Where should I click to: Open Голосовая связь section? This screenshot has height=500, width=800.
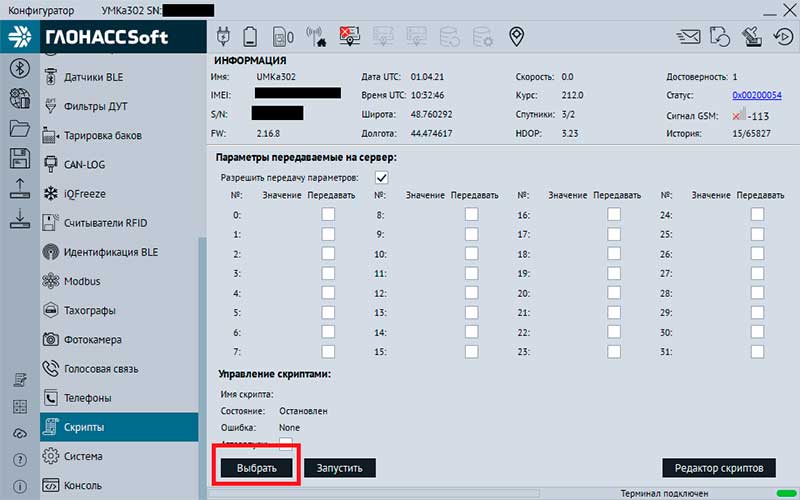(119, 368)
